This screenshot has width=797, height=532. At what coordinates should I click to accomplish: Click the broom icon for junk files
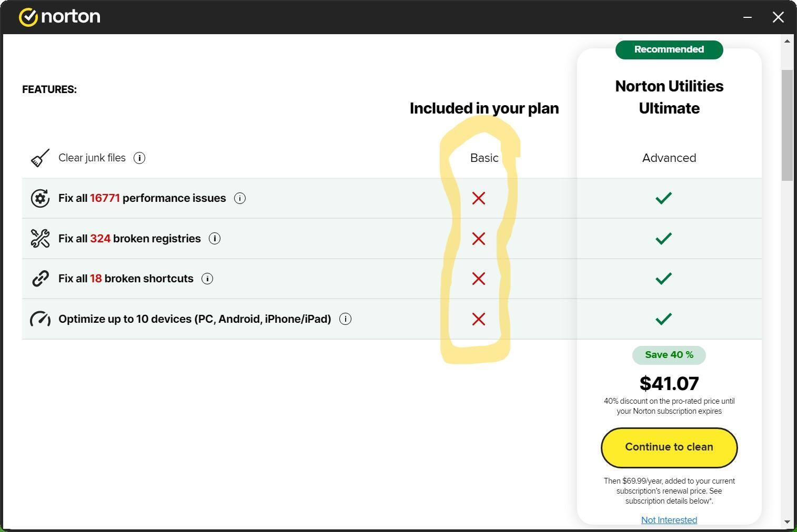point(40,158)
